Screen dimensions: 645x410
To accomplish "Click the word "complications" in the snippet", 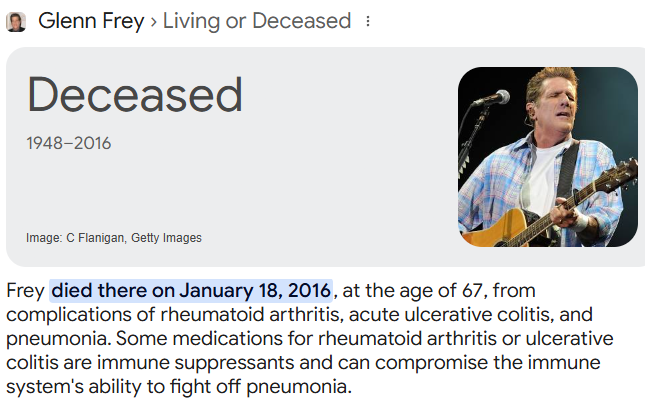I will click(x=67, y=315).
